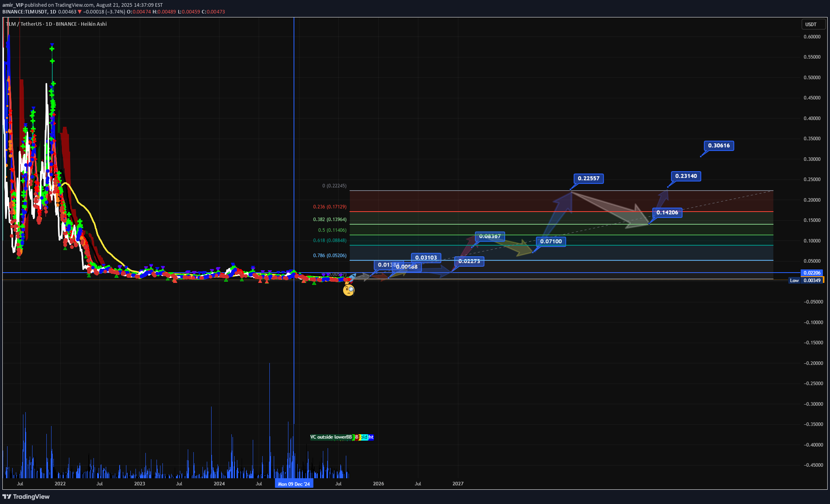Click the 2027 label on time axis
This screenshot has width=830, height=504.
click(458, 483)
